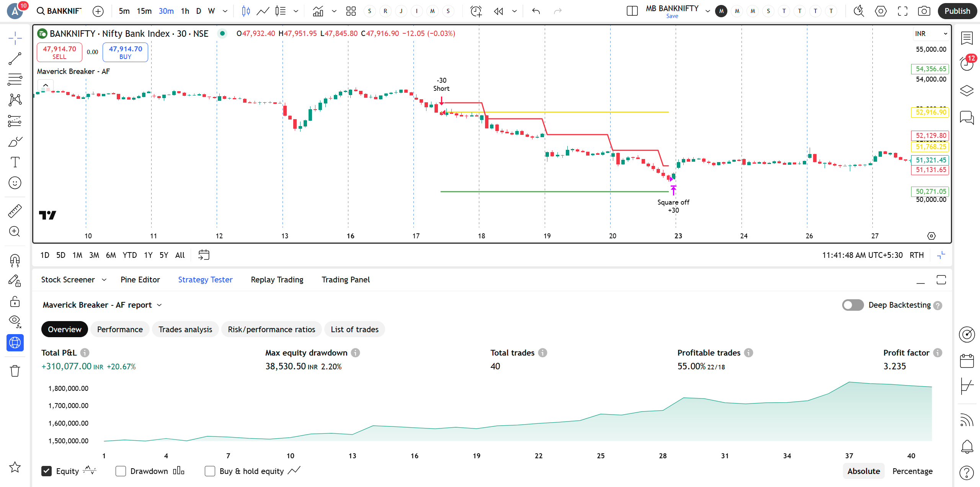Open the MB BANKNIFTY layout dropdown

coord(708,11)
